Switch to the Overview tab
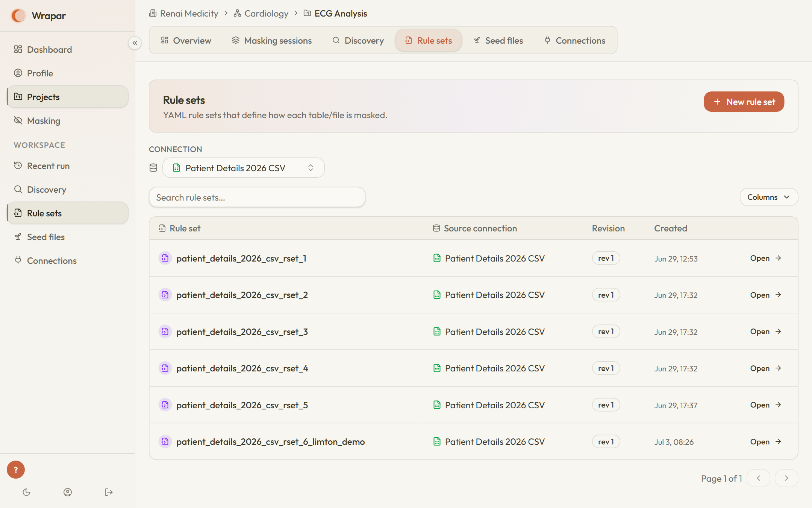Image resolution: width=812 pixels, height=508 pixels. click(x=186, y=40)
